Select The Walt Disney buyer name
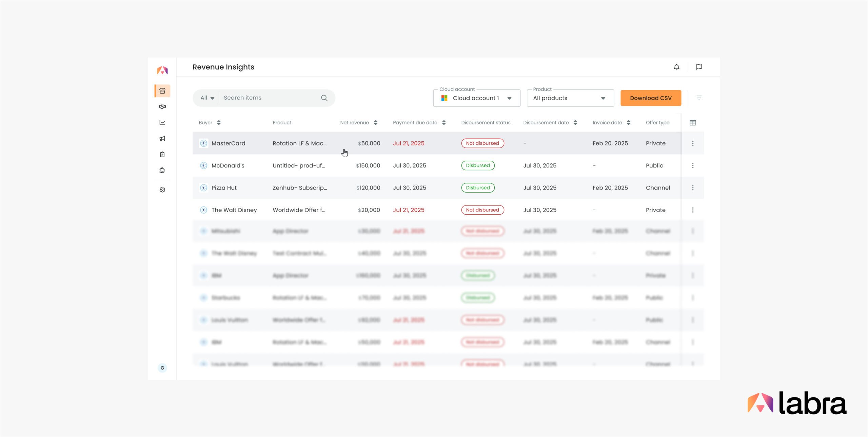Viewport: 868px width, 437px height. click(234, 210)
